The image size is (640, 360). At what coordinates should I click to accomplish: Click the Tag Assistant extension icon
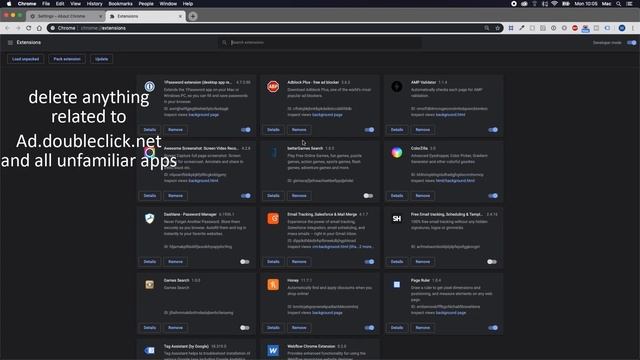pos(150,350)
